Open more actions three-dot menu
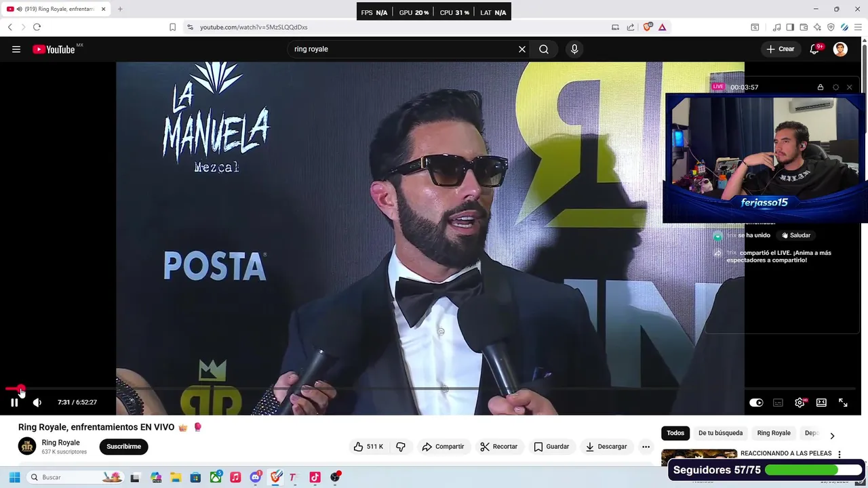Viewport: 868px width, 488px height. 646,447
